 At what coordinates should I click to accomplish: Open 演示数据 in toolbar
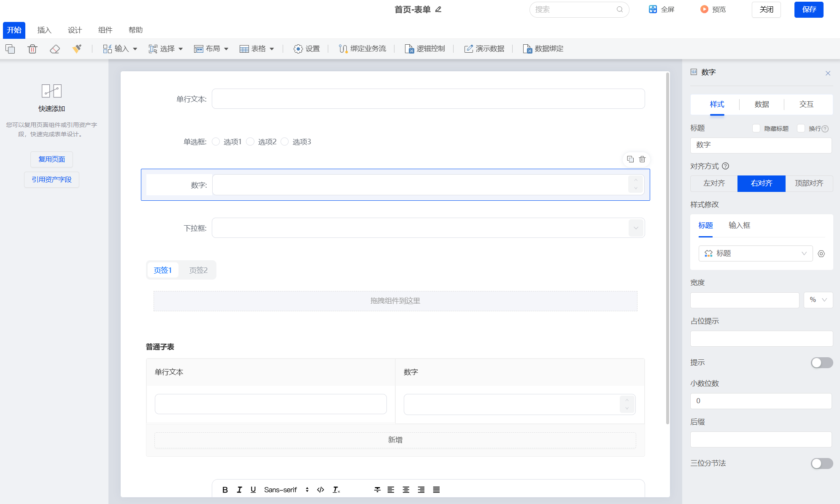(484, 49)
